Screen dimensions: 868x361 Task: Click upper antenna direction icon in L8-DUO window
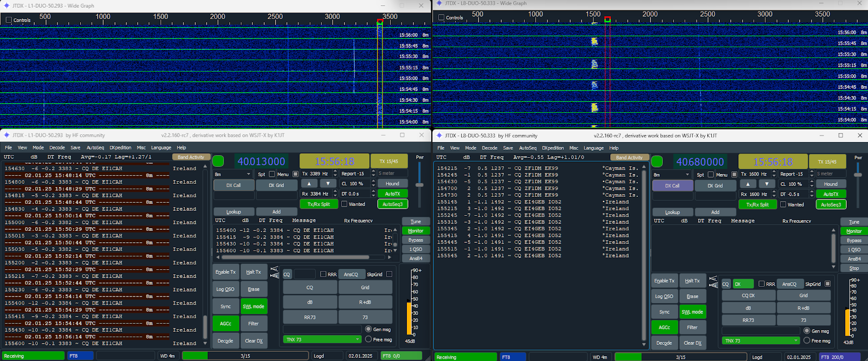tap(713, 279)
